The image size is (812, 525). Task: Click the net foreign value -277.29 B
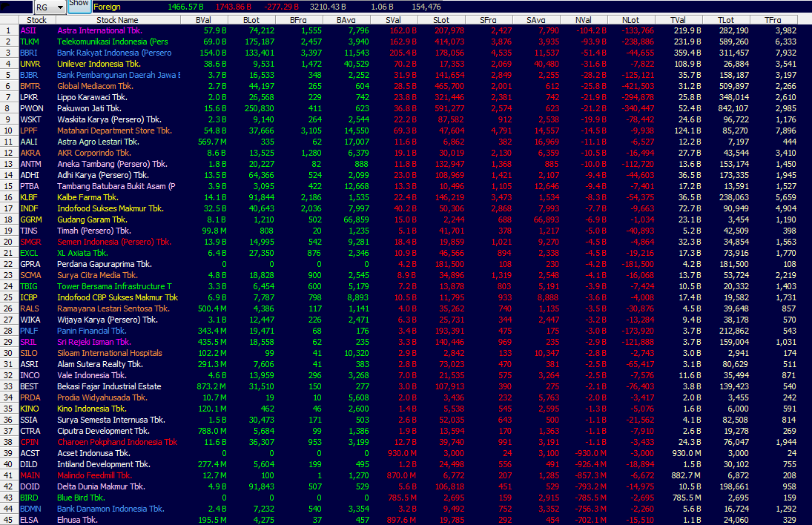coord(282,7)
